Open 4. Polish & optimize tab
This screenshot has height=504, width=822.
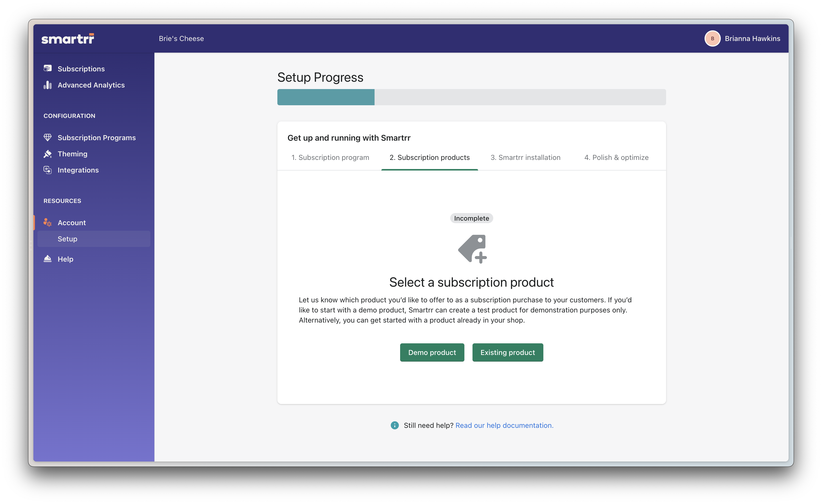pos(616,157)
